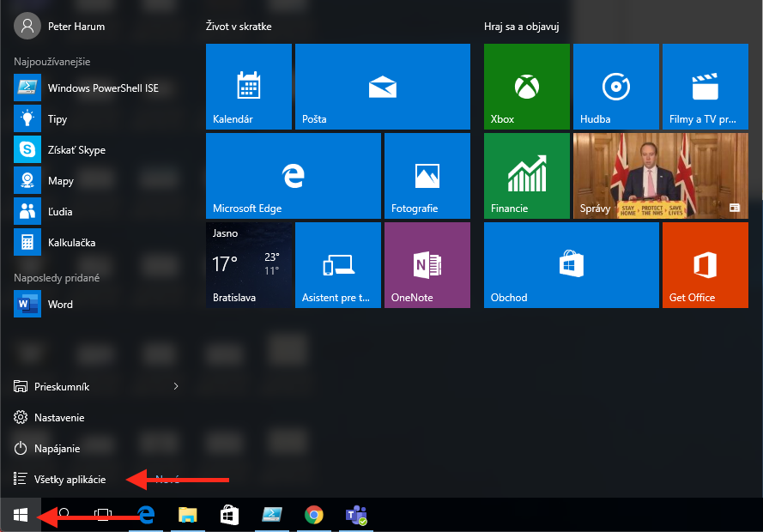
Task: Launch the Xbox tile
Action: (x=526, y=86)
